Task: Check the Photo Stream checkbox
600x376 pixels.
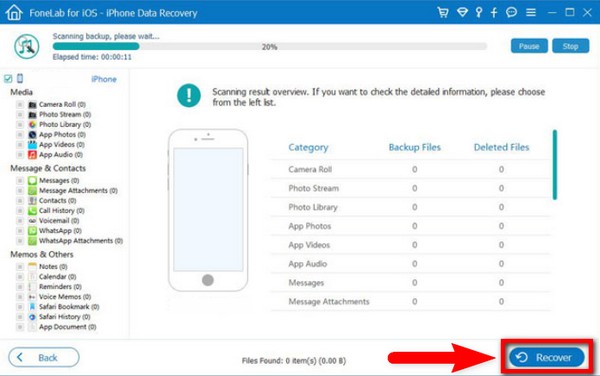Action: (20, 114)
